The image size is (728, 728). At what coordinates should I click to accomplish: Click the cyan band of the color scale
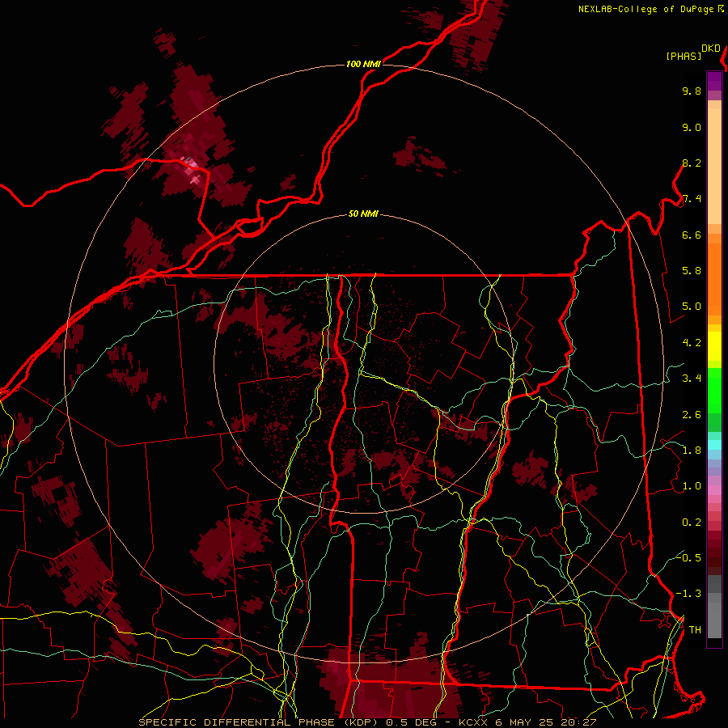pyautogui.click(x=714, y=445)
